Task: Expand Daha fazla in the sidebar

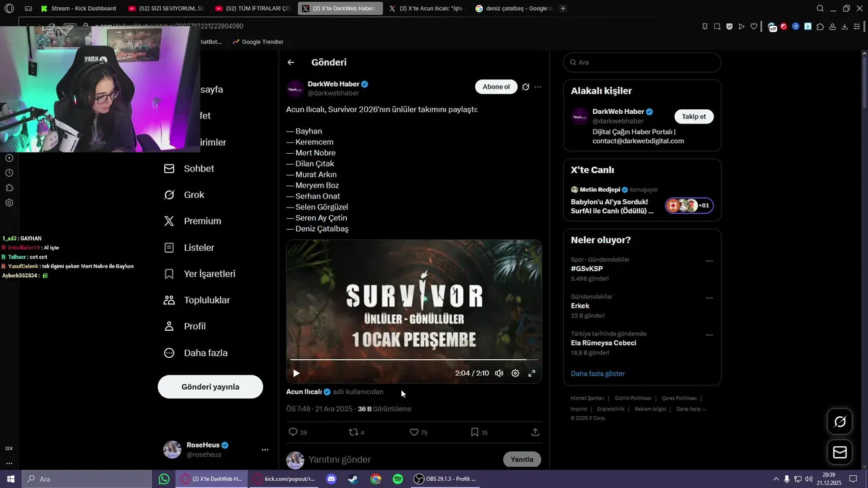Action: pos(196,352)
